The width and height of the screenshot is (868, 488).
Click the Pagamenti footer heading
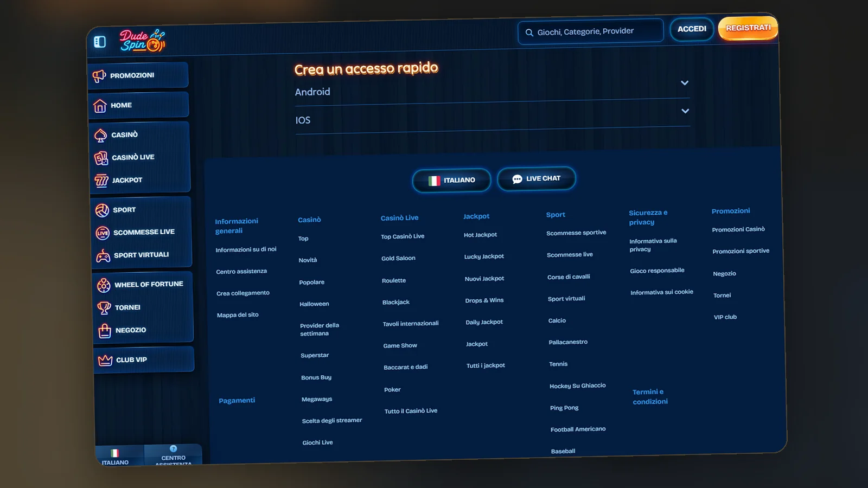tap(237, 401)
